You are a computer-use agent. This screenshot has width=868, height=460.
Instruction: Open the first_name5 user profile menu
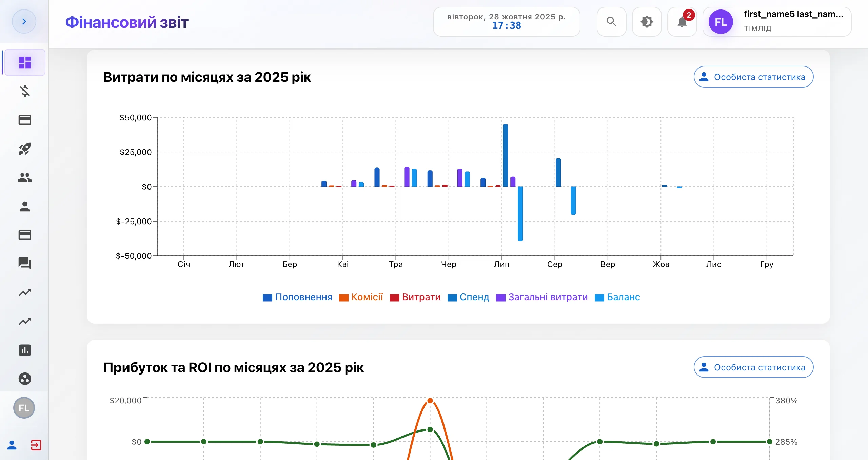(x=777, y=22)
